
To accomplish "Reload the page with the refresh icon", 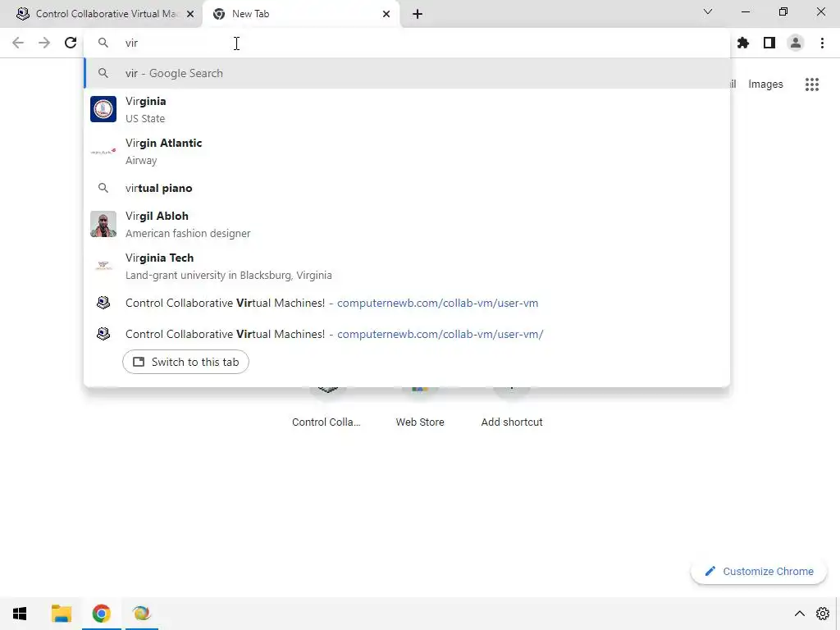I will coord(71,43).
